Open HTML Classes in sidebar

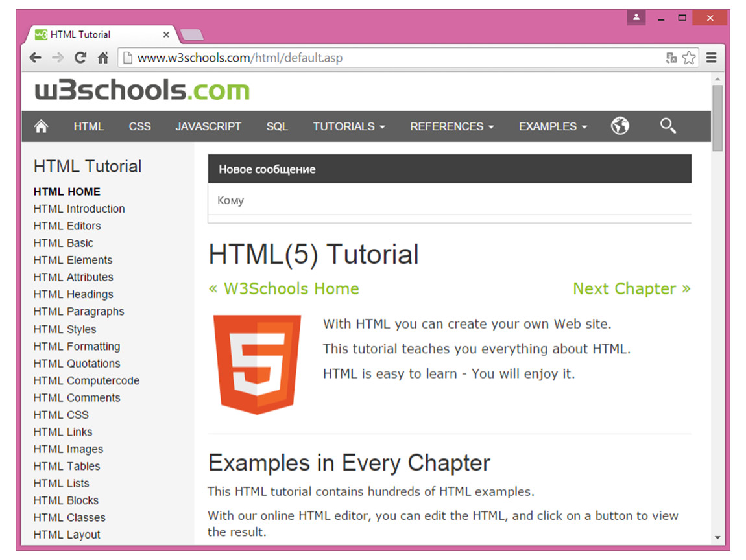pos(69,517)
